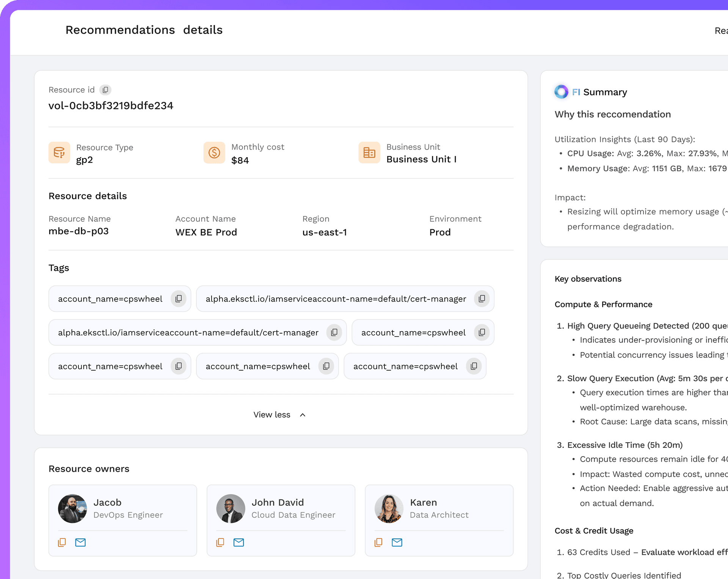
Task: Copy Karen's contact information
Action: [378, 542]
